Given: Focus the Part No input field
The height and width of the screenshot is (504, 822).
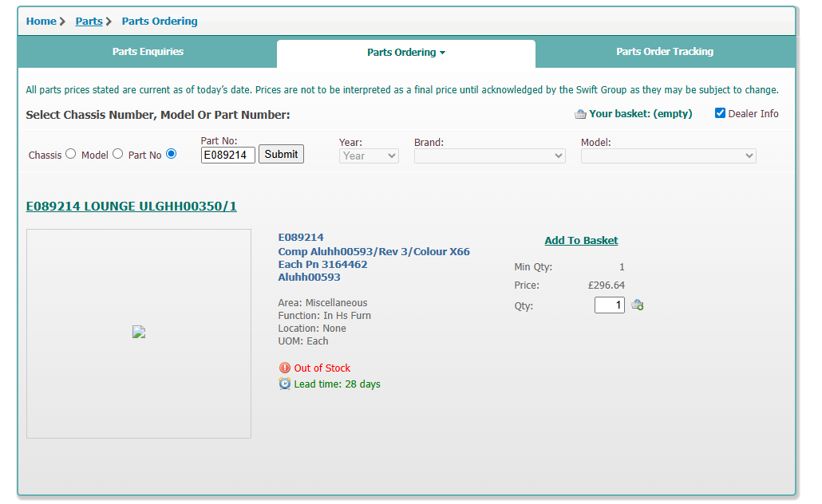Looking at the screenshot, I should tap(228, 155).
